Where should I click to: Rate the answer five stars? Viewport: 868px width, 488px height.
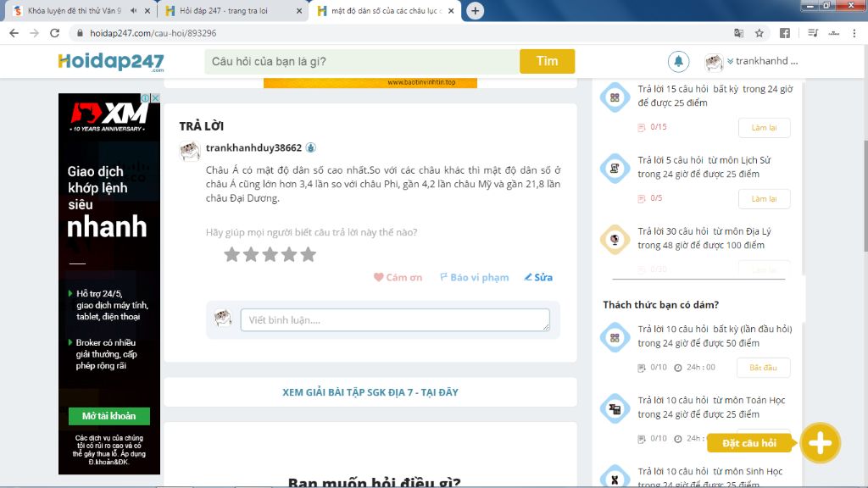(309, 254)
